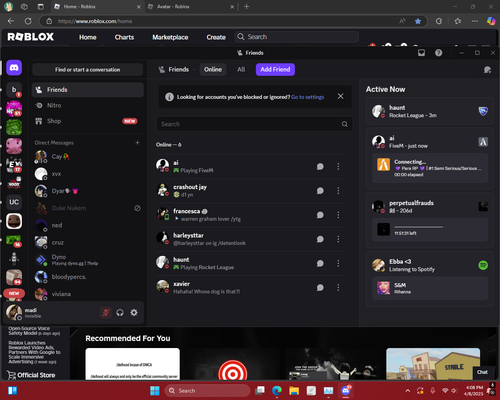The width and height of the screenshot is (500, 400).
Task: Dismiss the blocked accounts notice
Action: (x=340, y=96)
